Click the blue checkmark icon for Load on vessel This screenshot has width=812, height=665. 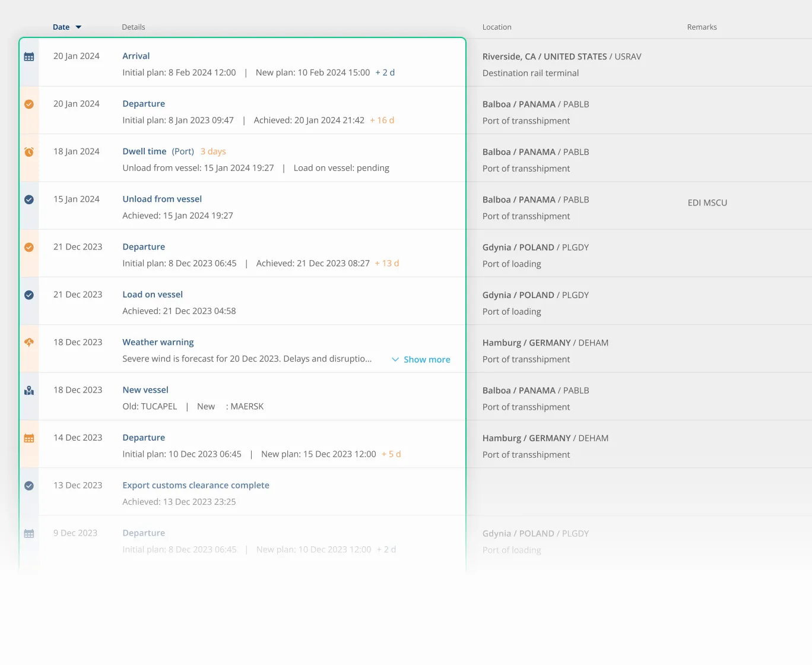[x=29, y=294]
